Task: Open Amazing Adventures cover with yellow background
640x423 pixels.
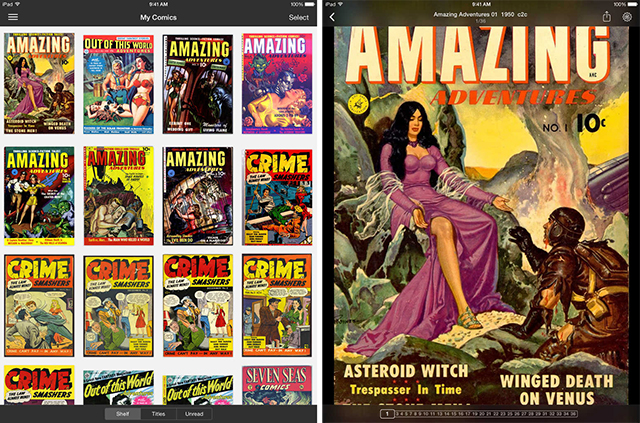Action: (119, 196)
